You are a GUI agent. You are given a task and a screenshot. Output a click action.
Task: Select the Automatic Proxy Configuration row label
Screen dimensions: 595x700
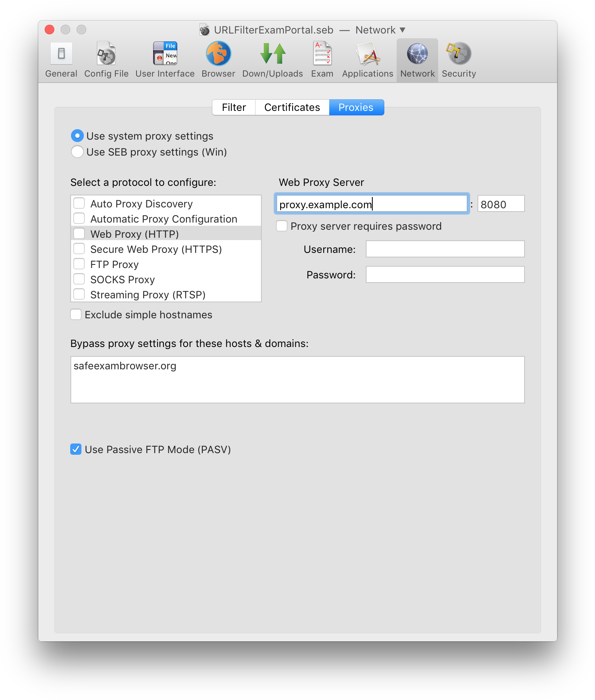tap(164, 219)
